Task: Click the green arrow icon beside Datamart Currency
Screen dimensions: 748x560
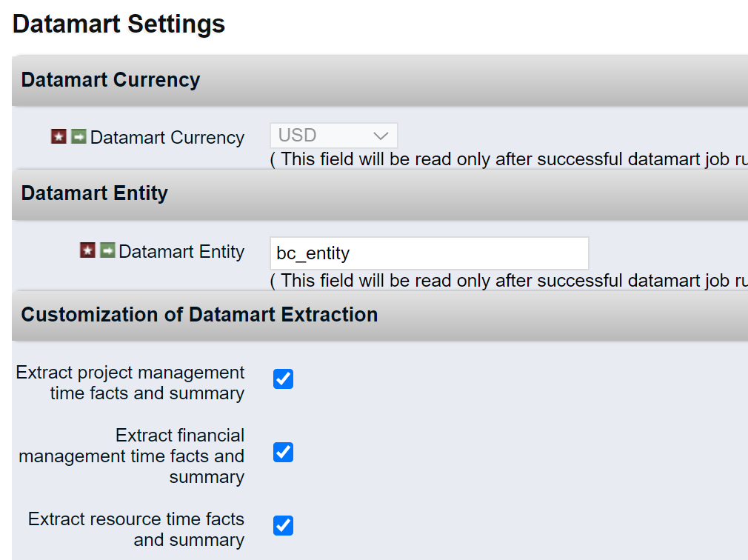Action: tap(79, 137)
